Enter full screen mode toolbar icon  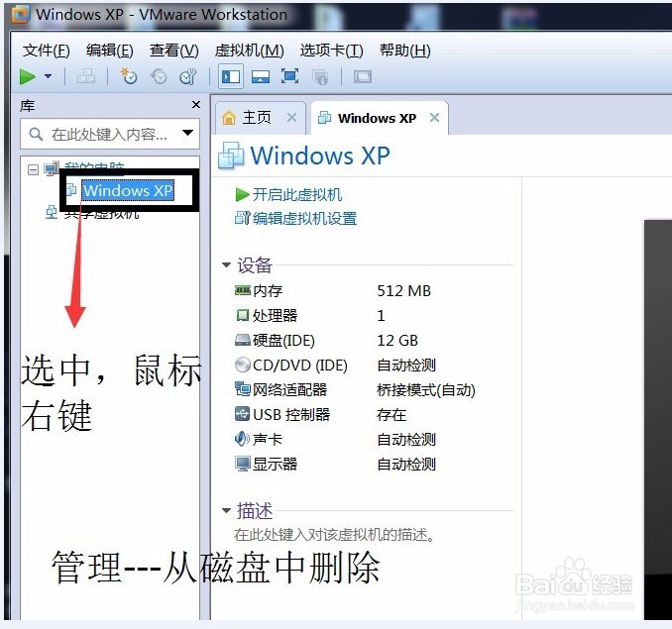coord(289,77)
